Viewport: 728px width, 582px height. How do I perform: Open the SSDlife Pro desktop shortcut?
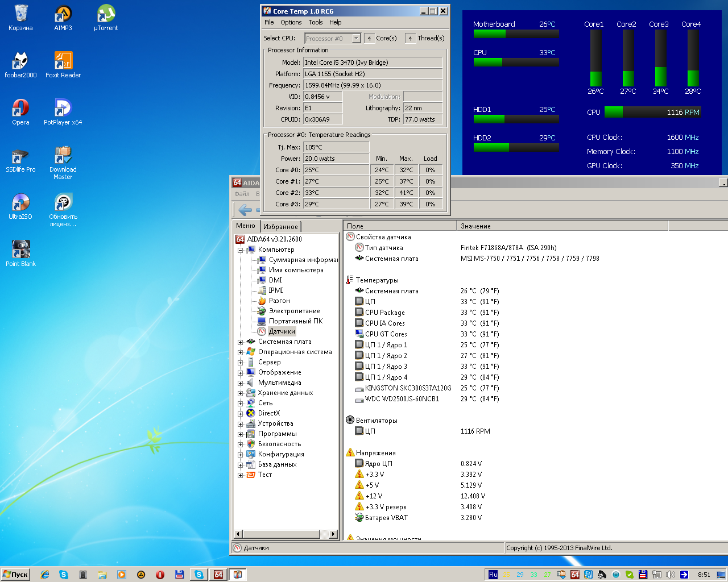coord(20,159)
